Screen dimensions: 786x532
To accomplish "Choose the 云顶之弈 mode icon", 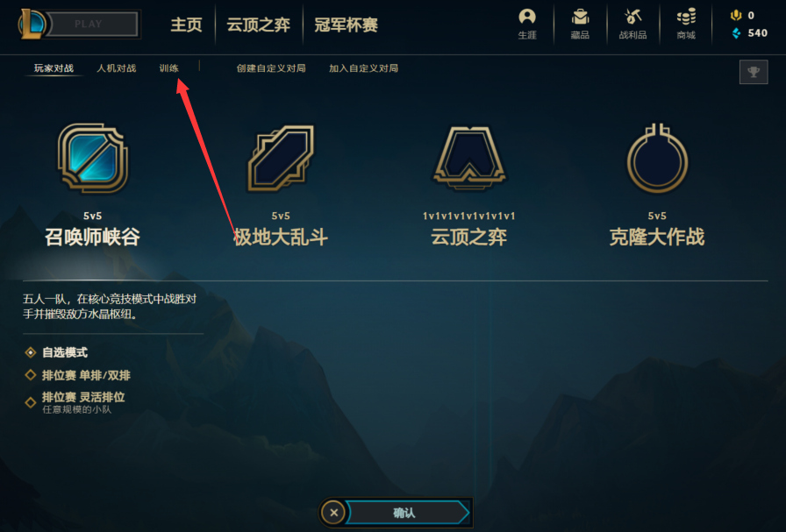I will pyautogui.click(x=469, y=159).
